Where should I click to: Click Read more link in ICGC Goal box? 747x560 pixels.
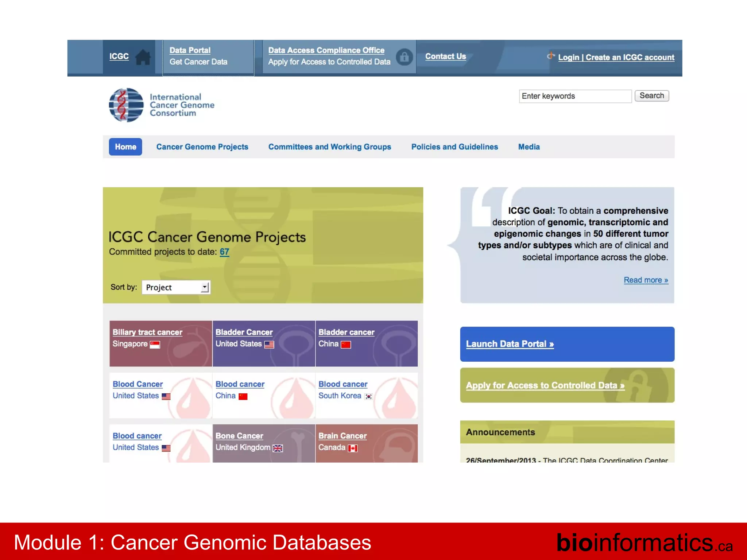646,280
